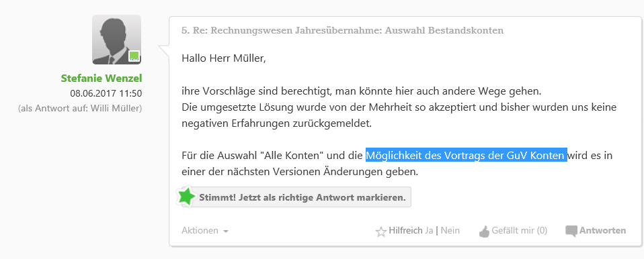Image resolution: width=644 pixels, height=259 pixels.
Task: Click the green status badge on the avatar
Action: 134,56
